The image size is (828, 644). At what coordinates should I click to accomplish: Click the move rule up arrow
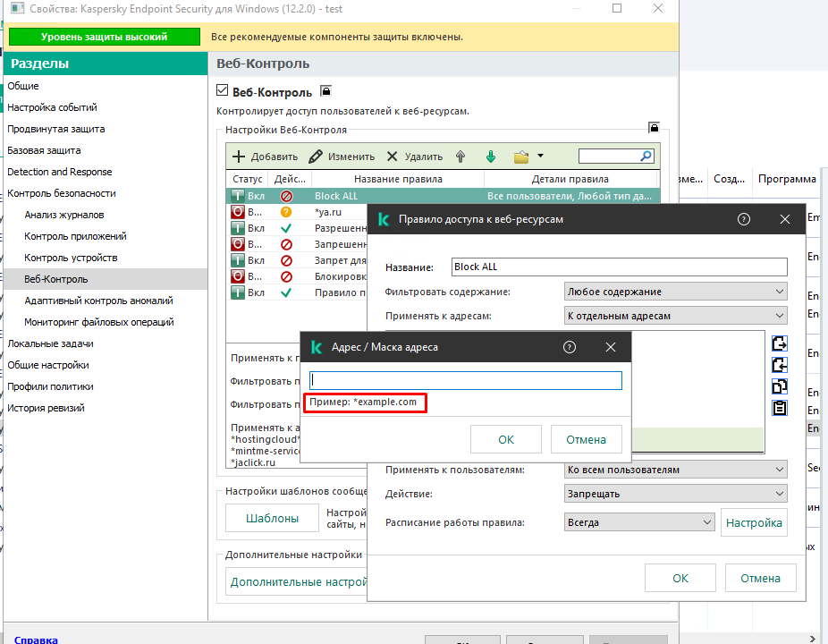(x=460, y=157)
